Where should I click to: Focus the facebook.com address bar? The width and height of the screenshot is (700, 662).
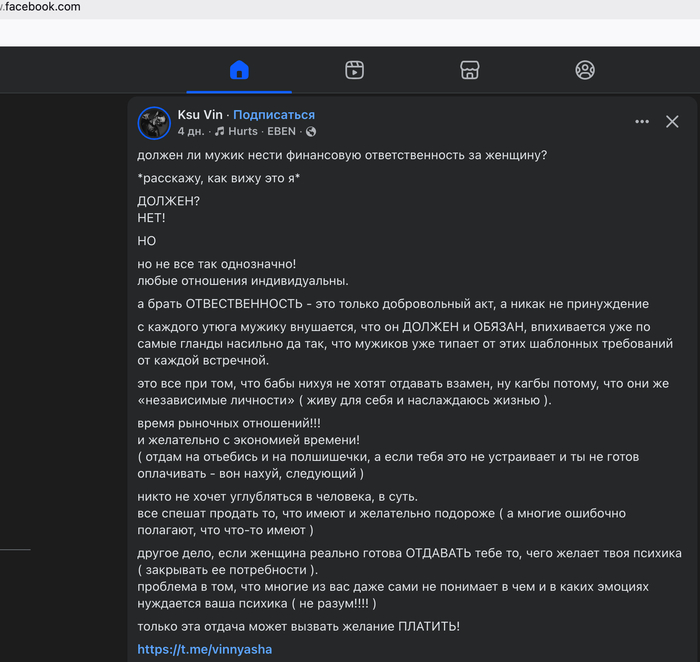(x=60, y=7)
